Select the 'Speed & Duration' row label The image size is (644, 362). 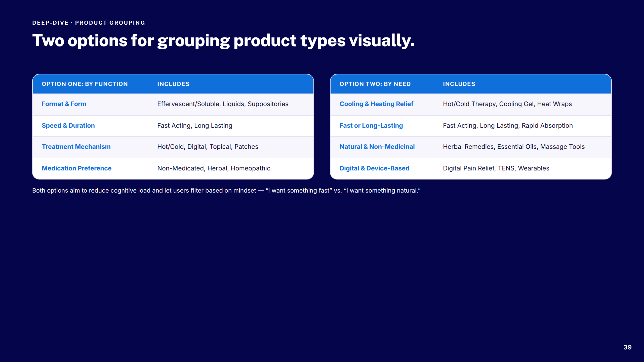68,126
